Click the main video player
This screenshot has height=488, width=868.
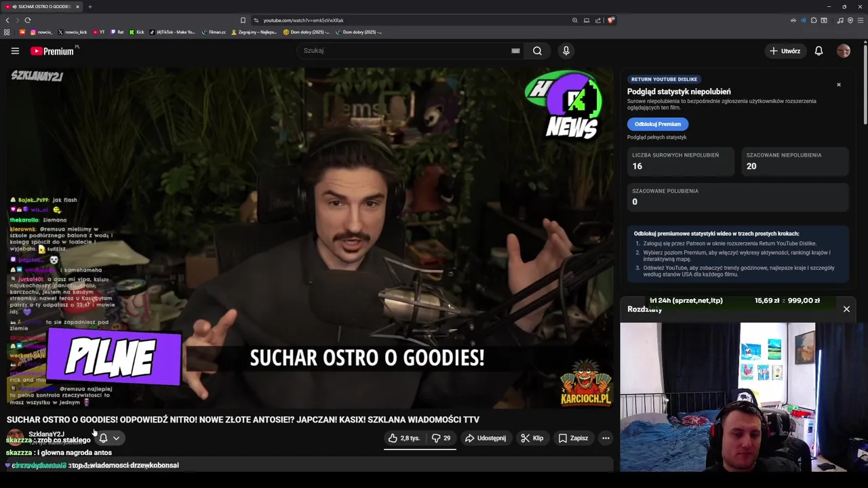(309, 237)
